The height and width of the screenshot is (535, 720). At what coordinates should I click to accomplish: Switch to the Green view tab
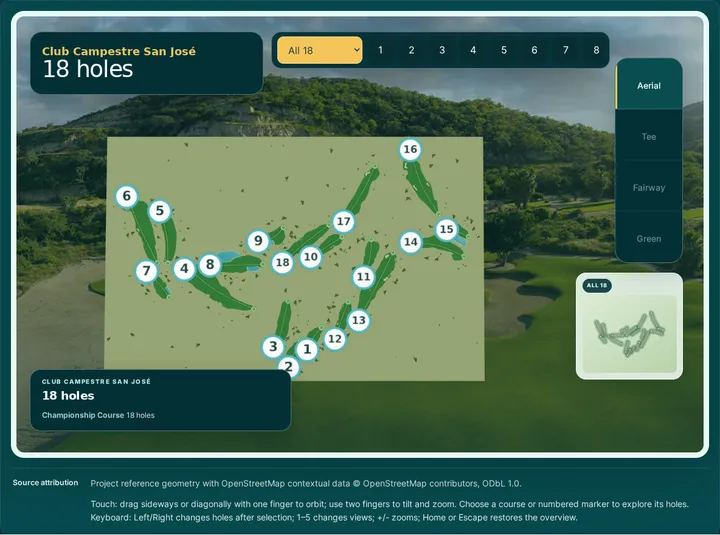click(x=649, y=238)
